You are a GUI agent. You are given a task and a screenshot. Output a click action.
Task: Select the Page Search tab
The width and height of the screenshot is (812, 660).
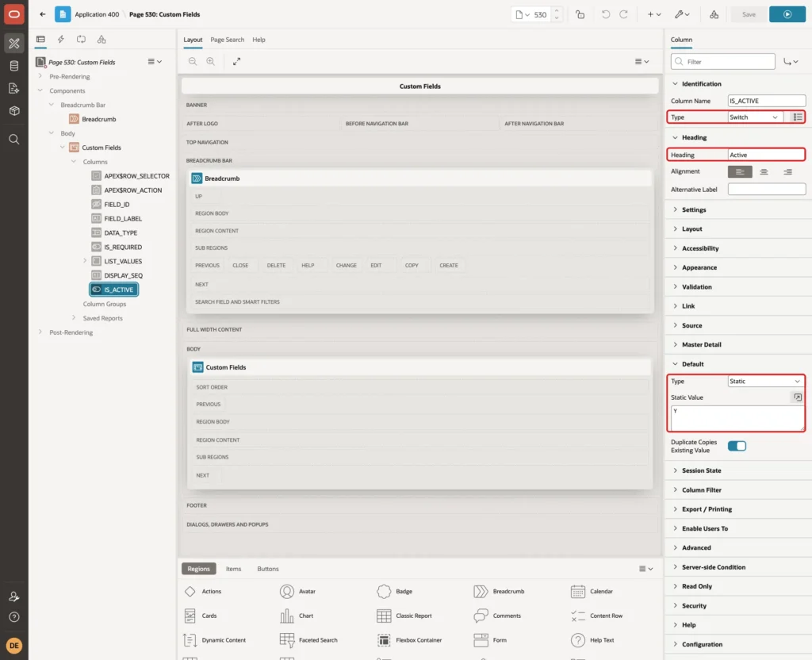227,40
